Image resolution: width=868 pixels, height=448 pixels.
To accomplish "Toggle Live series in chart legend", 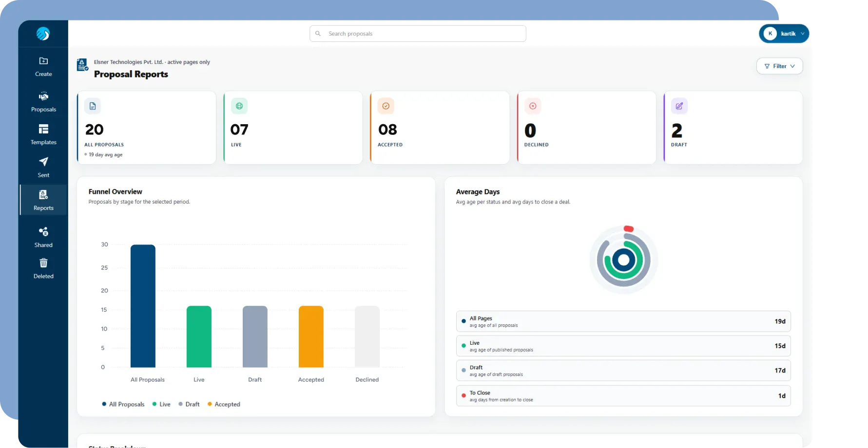I will point(161,404).
